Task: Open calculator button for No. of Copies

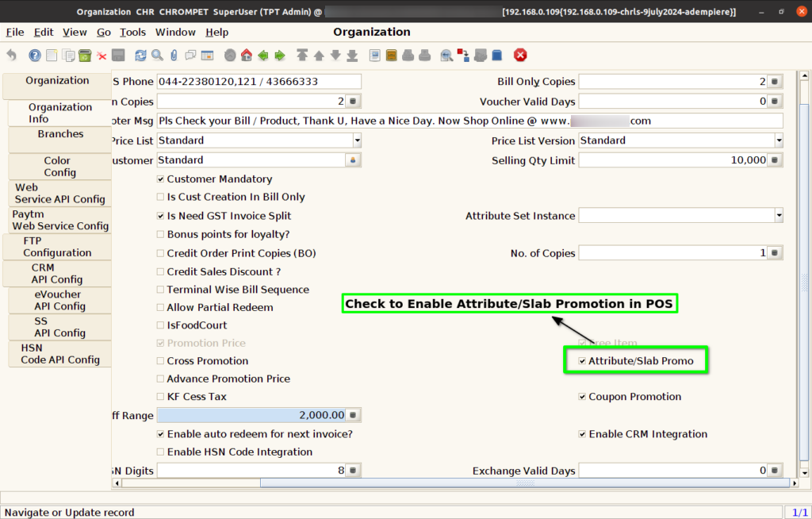Action: (x=775, y=253)
